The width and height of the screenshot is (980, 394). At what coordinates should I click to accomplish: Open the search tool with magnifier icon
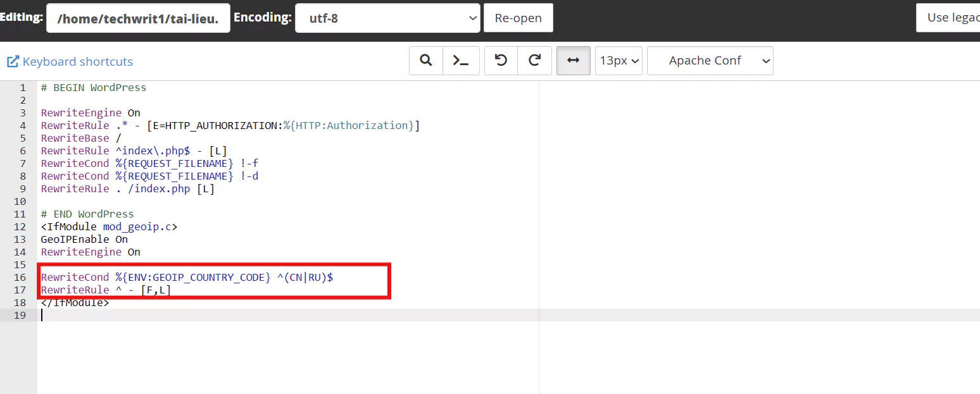(x=426, y=61)
